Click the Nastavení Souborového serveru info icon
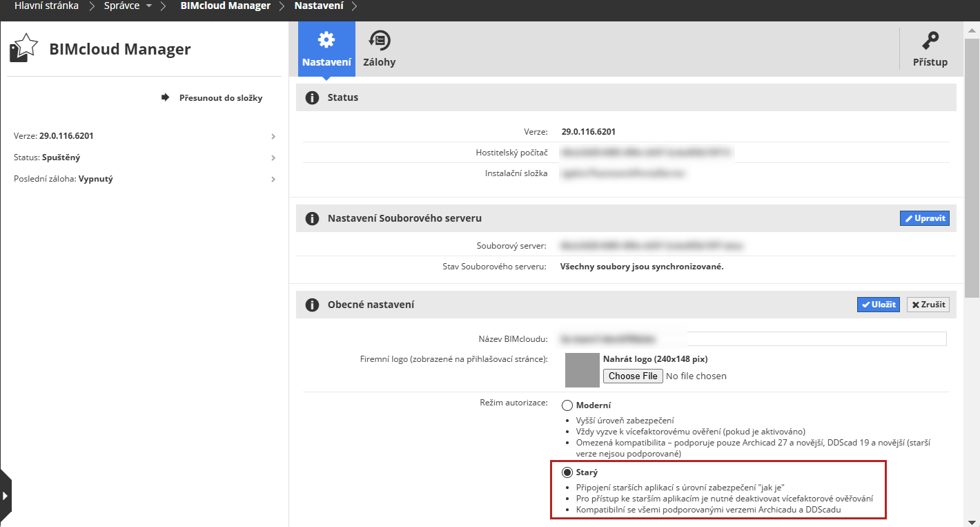Screen dimensions: 980x527 (x=312, y=218)
